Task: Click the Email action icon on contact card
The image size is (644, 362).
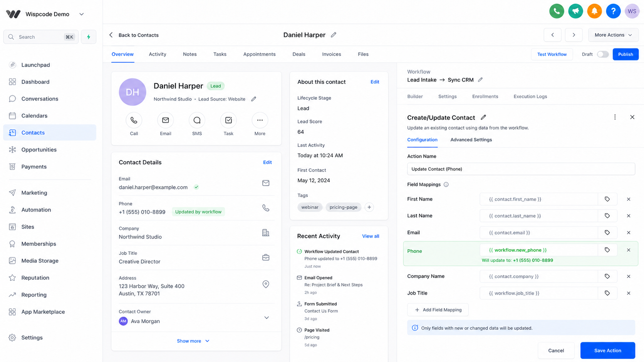Action: 165,120
